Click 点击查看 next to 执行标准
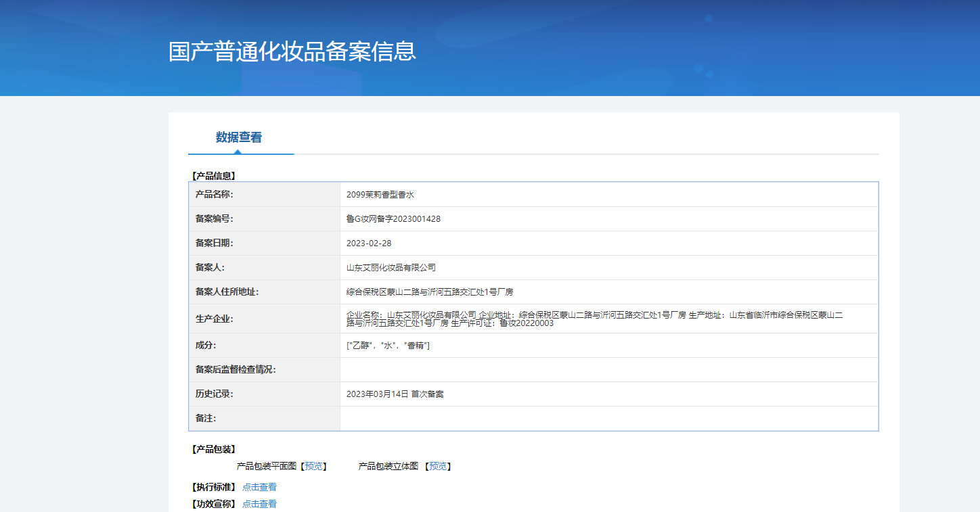 tap(259, 487)
